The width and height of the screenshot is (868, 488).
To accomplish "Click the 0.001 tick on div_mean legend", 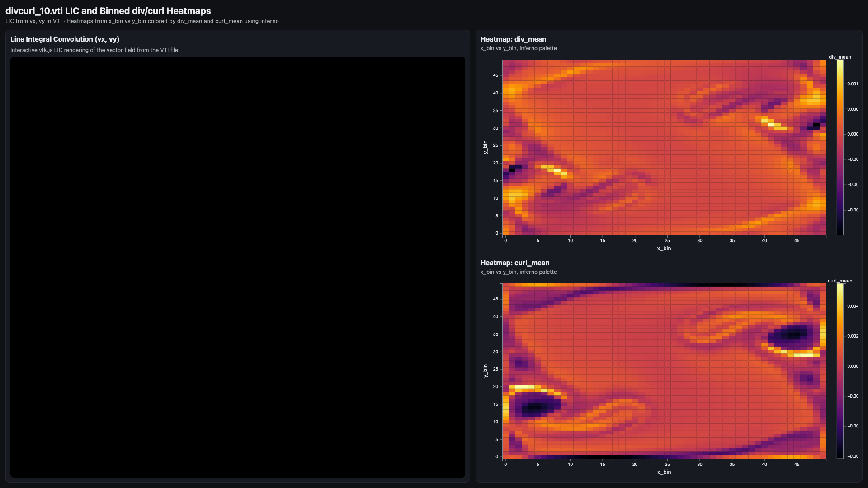I will [x=852, y=84].
